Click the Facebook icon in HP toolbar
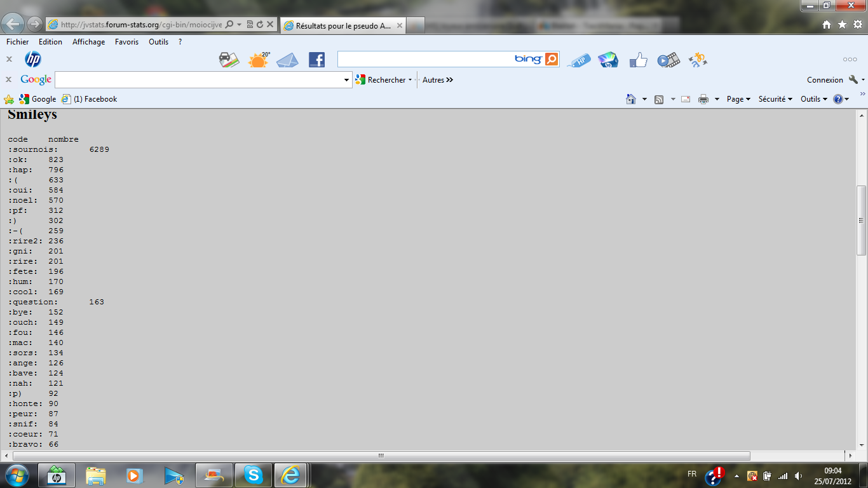Viewport: 868px width, 488px height. point(316,60)
